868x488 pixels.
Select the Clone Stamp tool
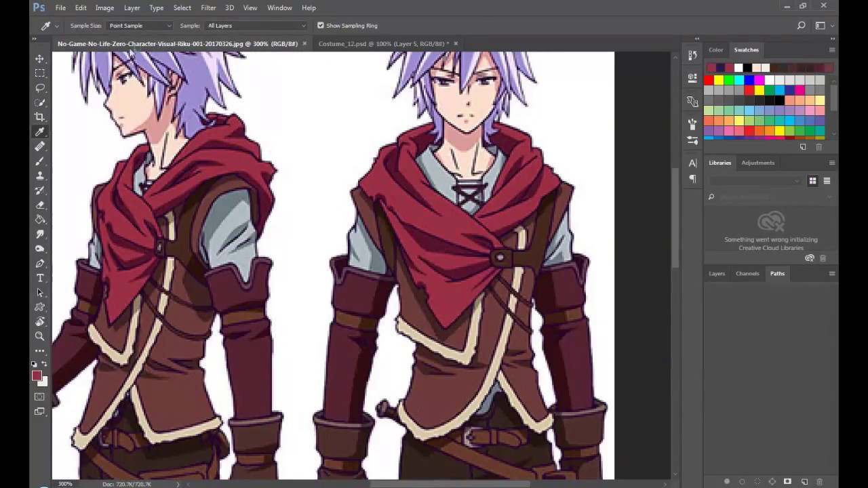40,176
